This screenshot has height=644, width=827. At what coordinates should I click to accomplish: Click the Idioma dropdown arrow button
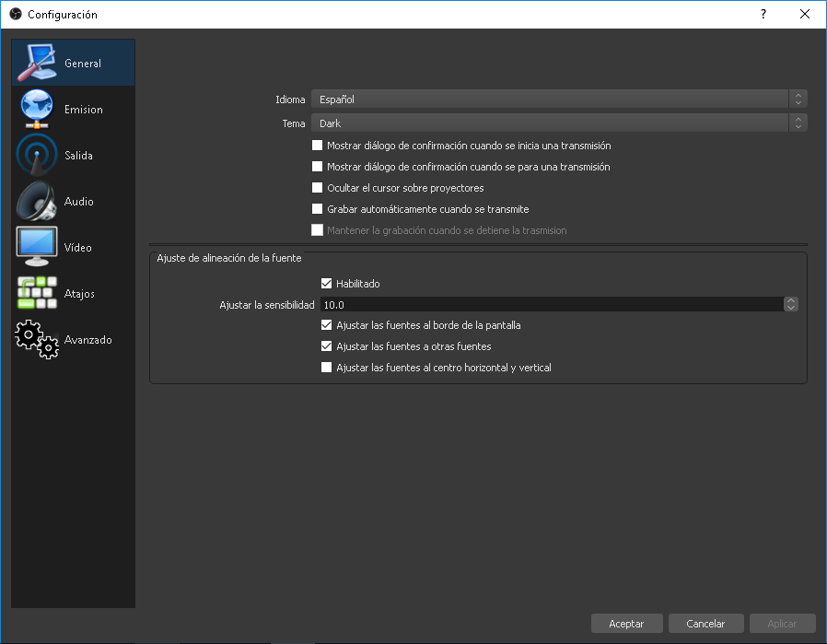(798, 100)
